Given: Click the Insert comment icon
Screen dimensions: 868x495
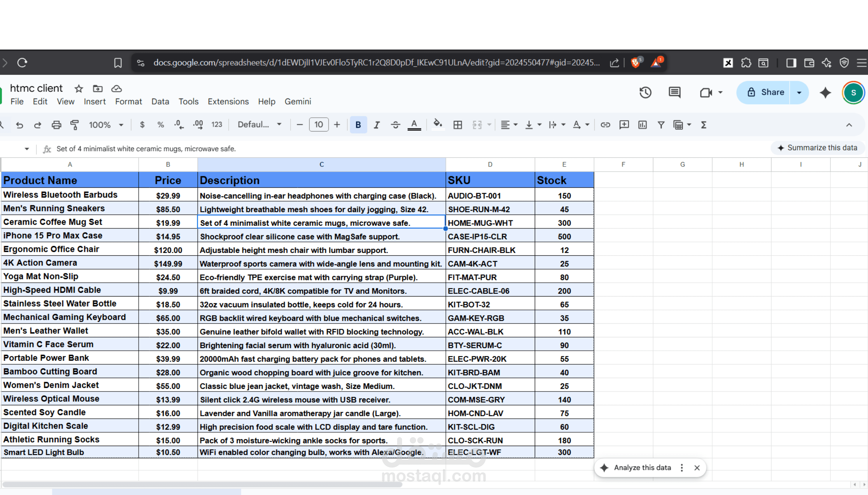Looking at the screenshot, I should [624, 124].
